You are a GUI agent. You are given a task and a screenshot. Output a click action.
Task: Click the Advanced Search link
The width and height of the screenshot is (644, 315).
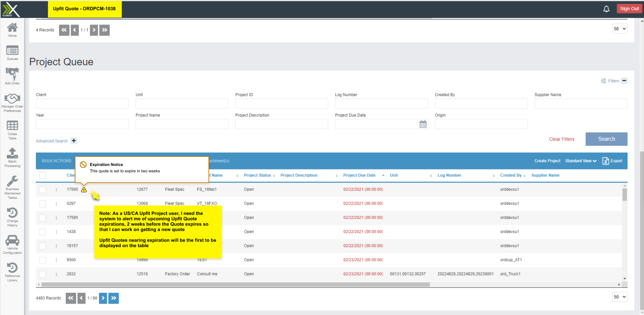52,141
